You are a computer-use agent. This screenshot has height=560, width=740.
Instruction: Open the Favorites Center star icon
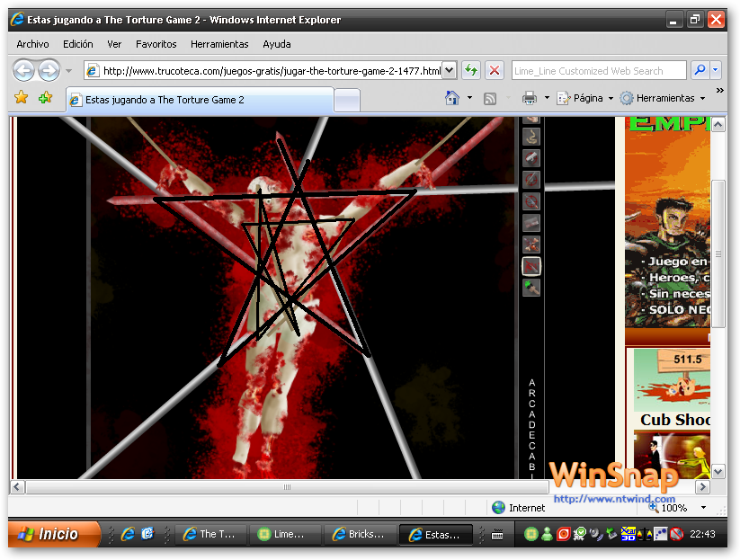(22, 98)
